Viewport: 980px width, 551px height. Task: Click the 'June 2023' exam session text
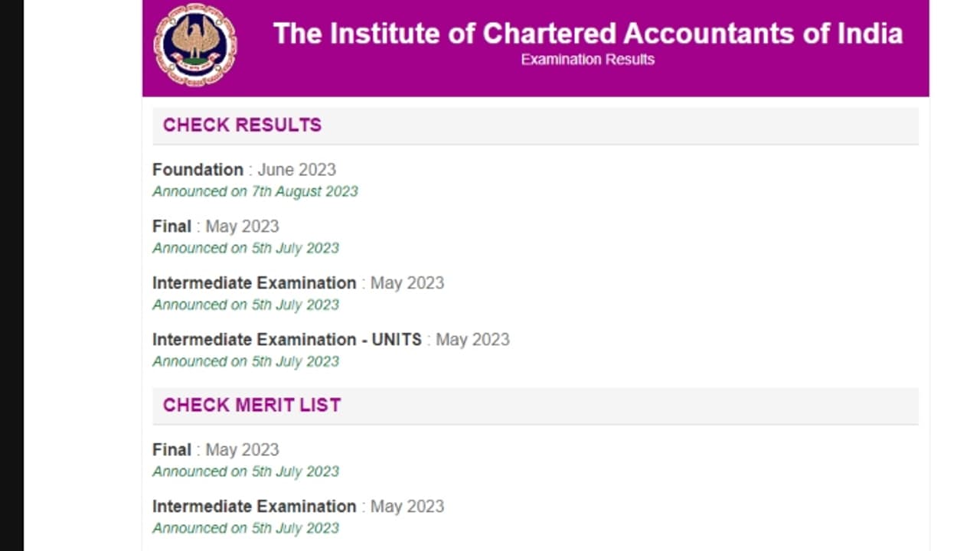click(x=296, y=170)
